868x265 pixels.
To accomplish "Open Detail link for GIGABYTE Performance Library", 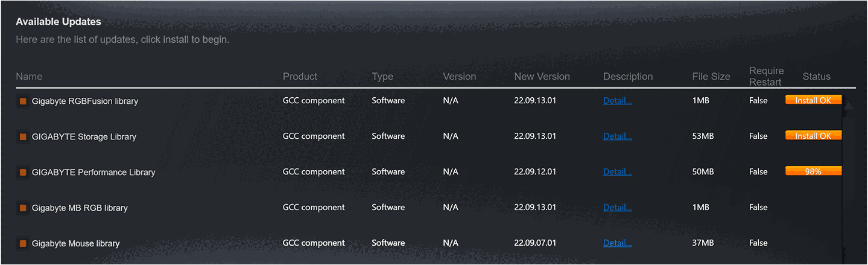I will (x=617, y=172).
